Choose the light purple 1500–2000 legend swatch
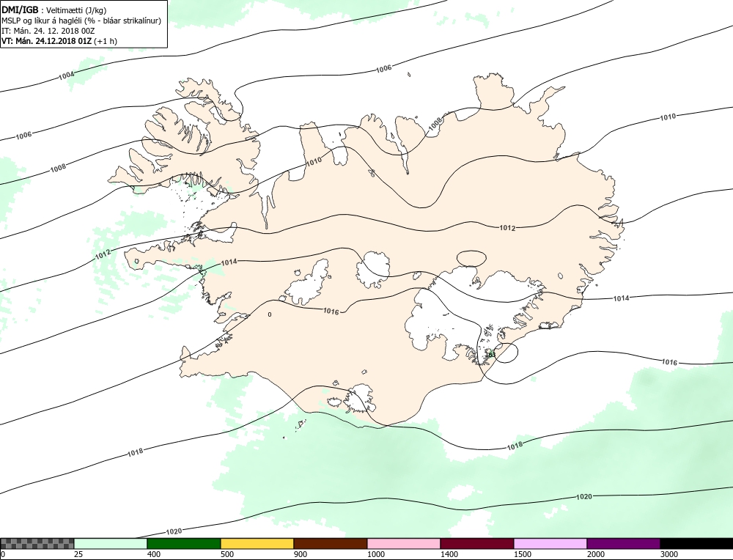 coord(550,543)
